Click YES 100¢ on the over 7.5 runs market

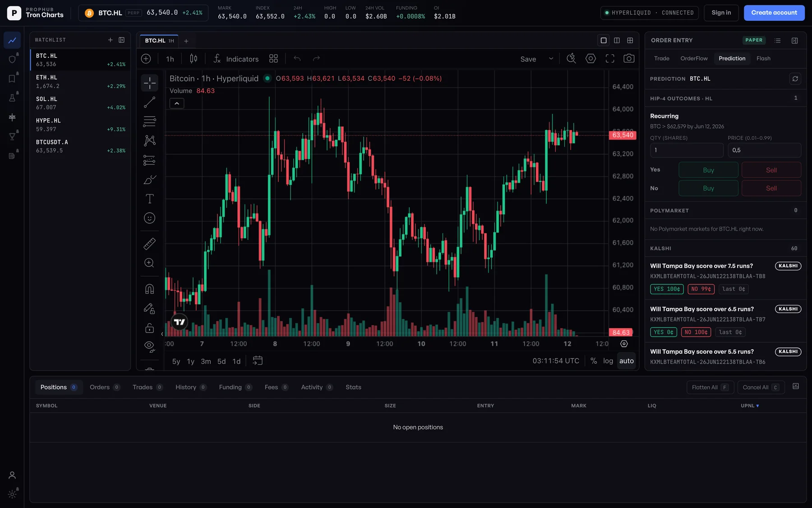click(667, 289)
